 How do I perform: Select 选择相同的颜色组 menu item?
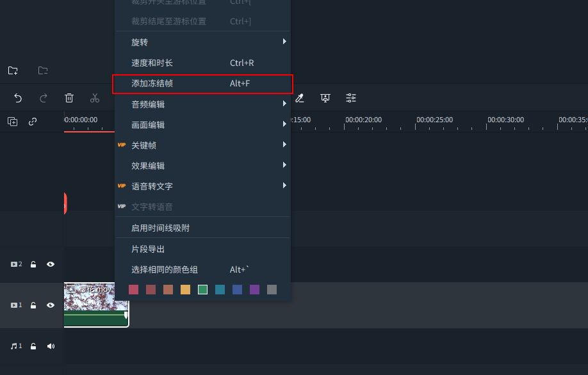click(x=202, y=269)
